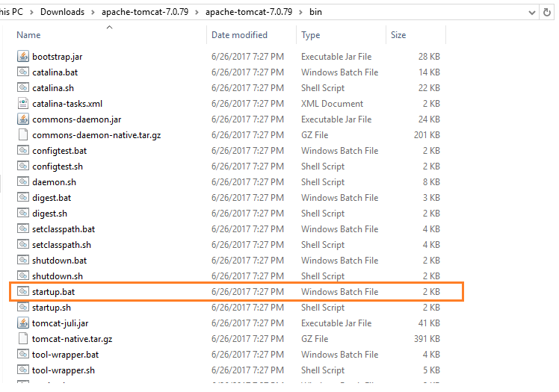Go to first apache-tomcat-7.0.79 breadcrumb
Viewport: 559px width, 392px height.
tap(145, 12)
